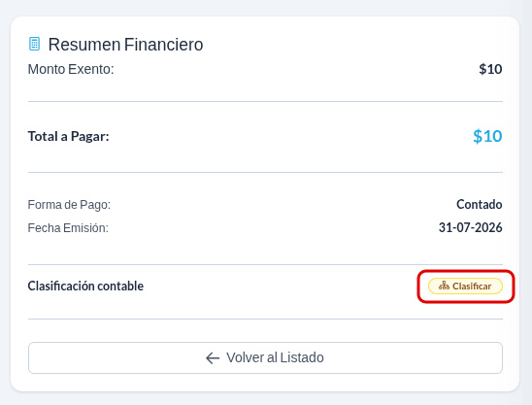
Task: Click the hierarchy icon inside the Clasificar badge
Action: [444, 286]
